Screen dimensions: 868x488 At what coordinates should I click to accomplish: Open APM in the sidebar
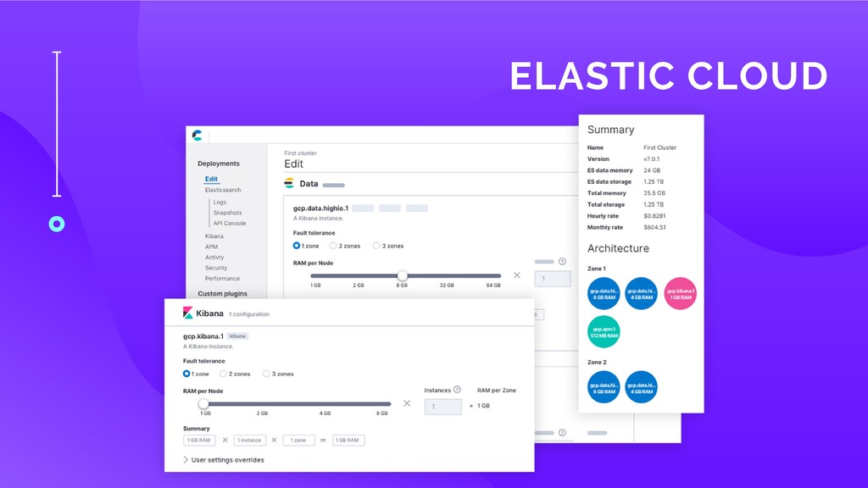click(x=211, y=247)
